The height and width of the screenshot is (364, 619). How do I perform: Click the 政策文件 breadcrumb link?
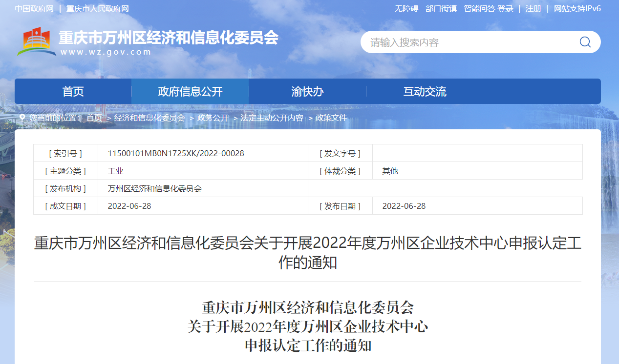[x=331, y=118]
